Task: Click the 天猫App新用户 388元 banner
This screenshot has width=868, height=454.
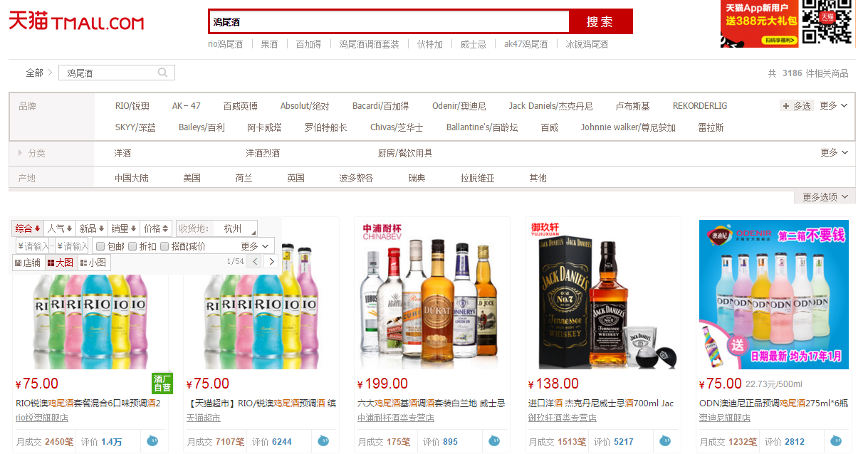Action: 759,23
